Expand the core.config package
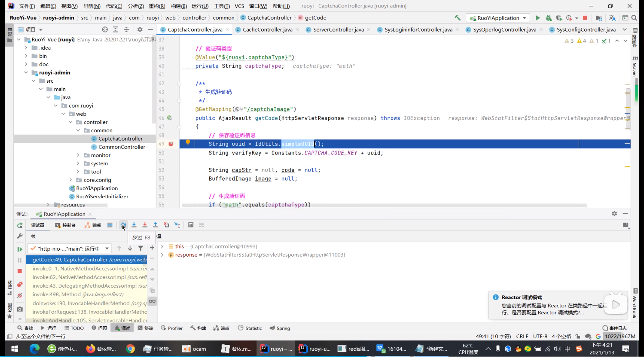Image resolution: width=644 pixels, height=357 pixels. tap(70, 180)
